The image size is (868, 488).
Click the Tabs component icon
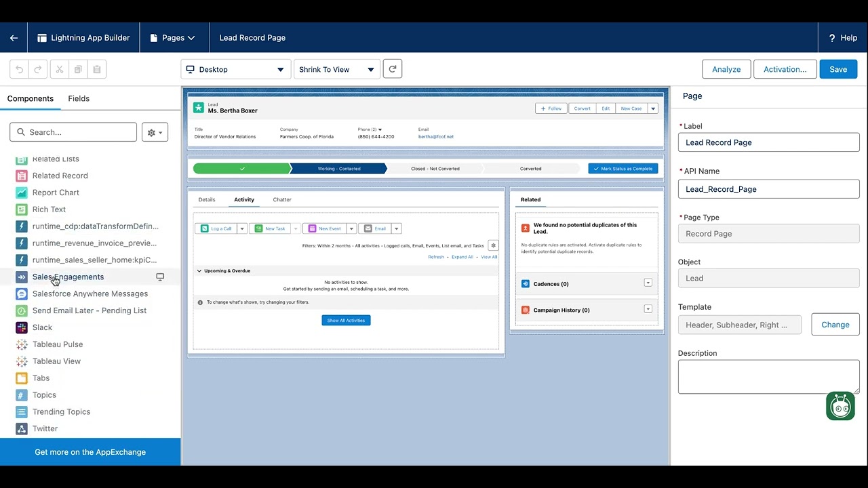(x=22, y=378)
